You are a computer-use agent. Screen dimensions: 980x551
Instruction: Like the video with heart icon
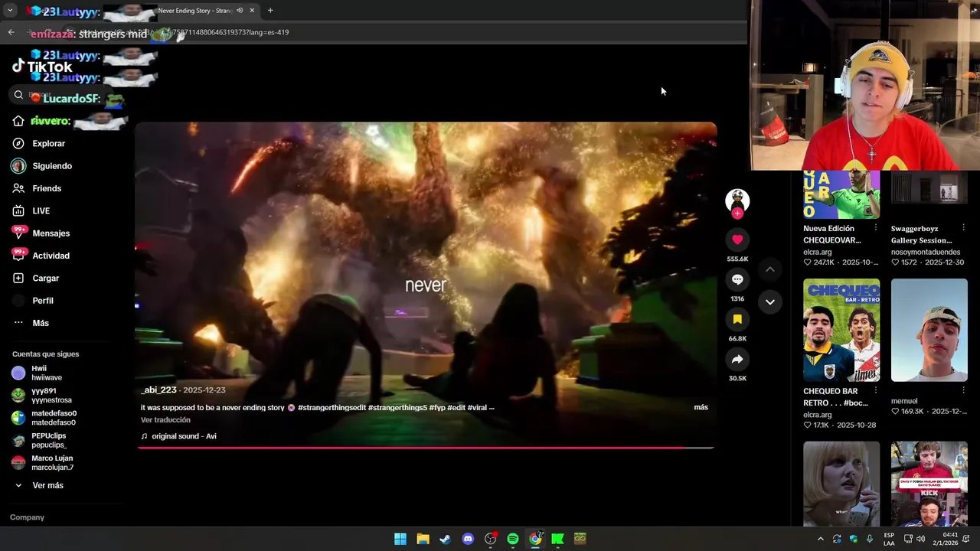click(737, 240)
